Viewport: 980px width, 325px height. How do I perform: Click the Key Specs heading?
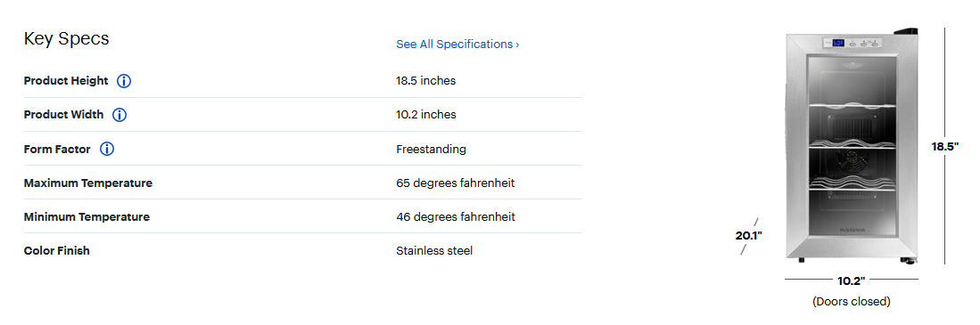tap(66, 38)
